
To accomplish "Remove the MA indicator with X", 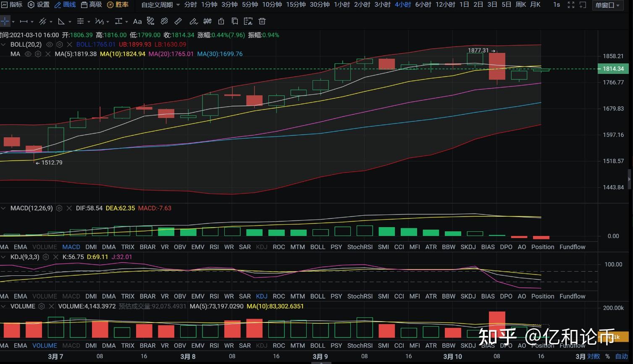I will point(48,54).
